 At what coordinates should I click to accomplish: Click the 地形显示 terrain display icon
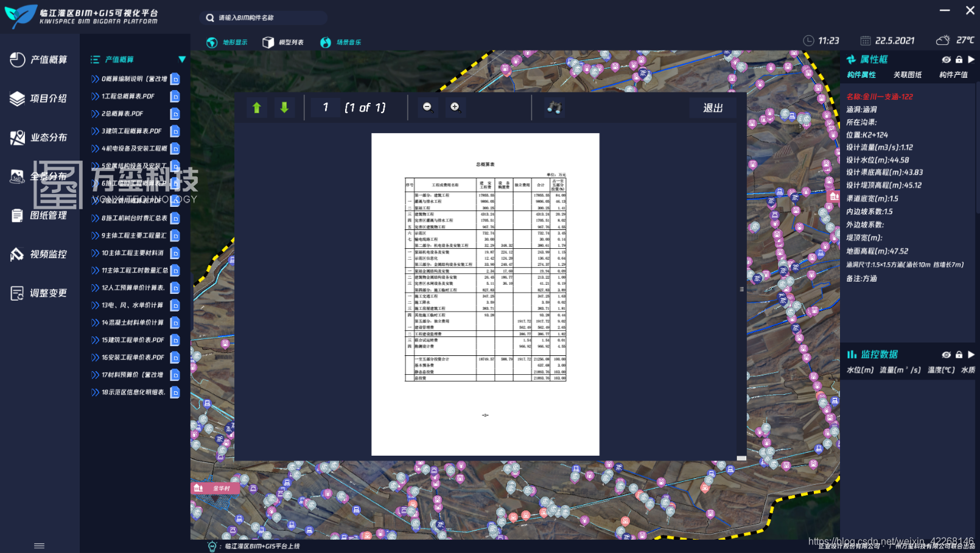click(x=212, y=43)
